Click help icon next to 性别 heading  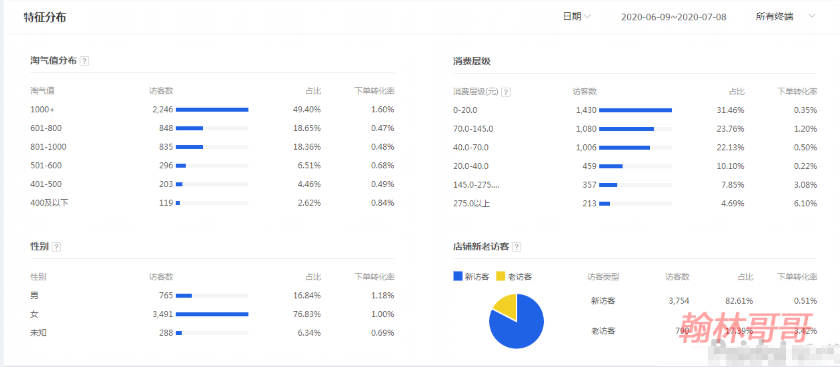click(56, 247)
